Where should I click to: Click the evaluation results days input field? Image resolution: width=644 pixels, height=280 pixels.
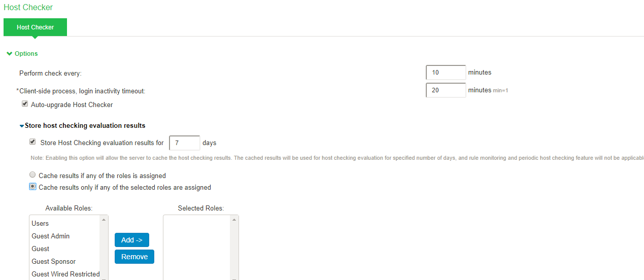[184, 143]
